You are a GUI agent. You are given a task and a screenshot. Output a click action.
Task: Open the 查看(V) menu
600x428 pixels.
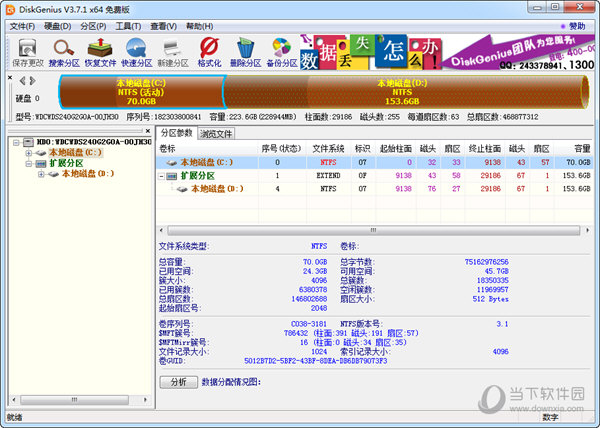(163, 26)
